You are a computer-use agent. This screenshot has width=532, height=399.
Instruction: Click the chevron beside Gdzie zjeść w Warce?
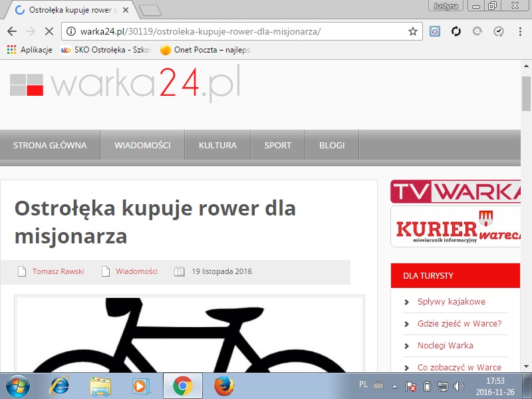point(406,324)
